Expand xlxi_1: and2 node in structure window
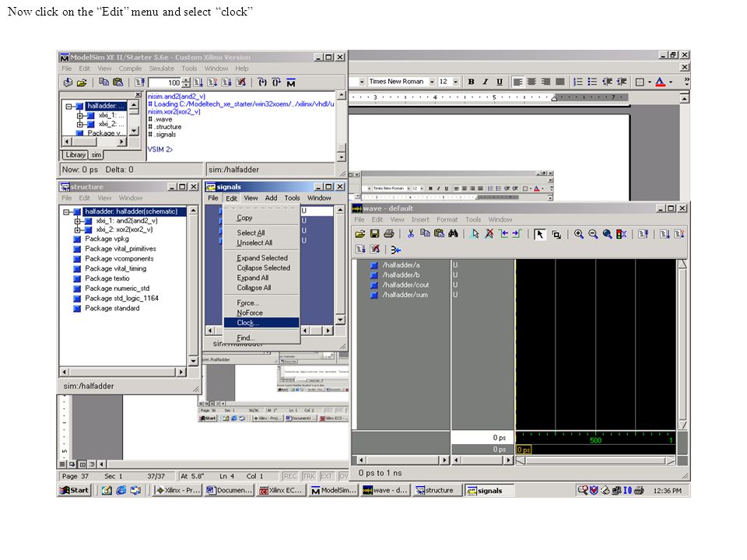 pos(77,222)
